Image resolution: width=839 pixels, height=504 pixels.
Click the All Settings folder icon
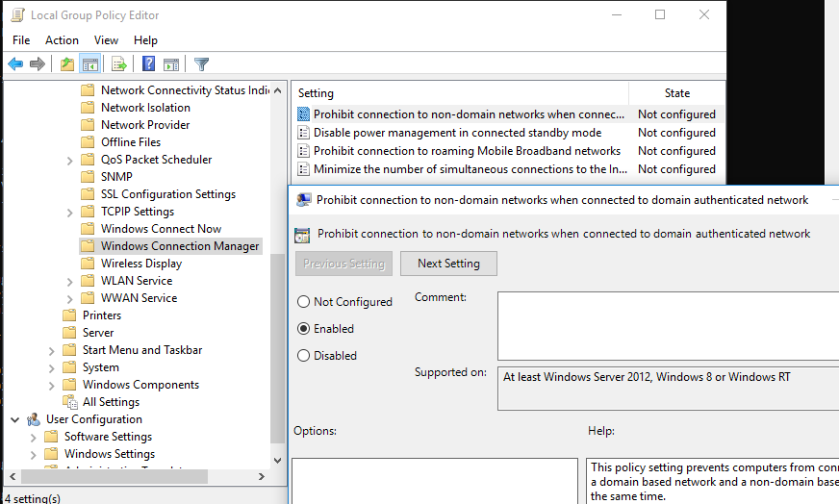[70, 402]
